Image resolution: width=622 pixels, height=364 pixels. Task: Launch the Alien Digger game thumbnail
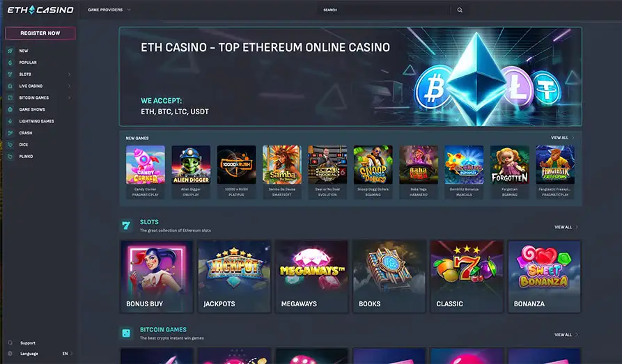click(x=191, y=171)
